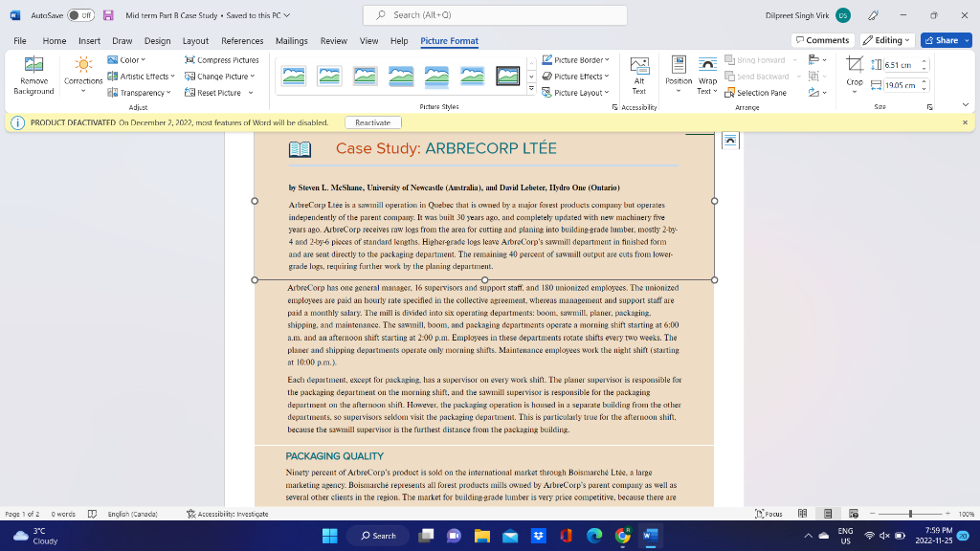Open the Picture Format tab
This screenshot has width=980, height=551.
[450, 40]
